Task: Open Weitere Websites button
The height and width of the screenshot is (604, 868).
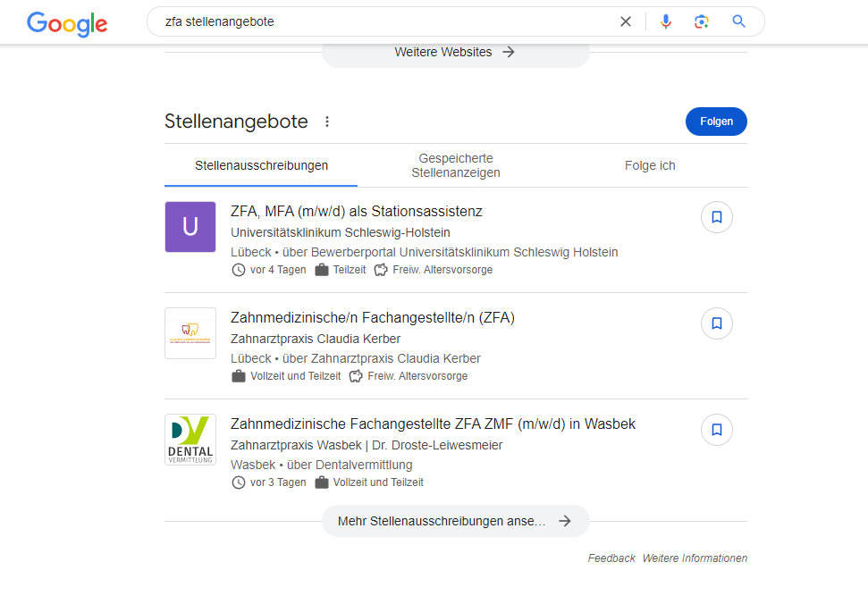Action: pos(456,52)
